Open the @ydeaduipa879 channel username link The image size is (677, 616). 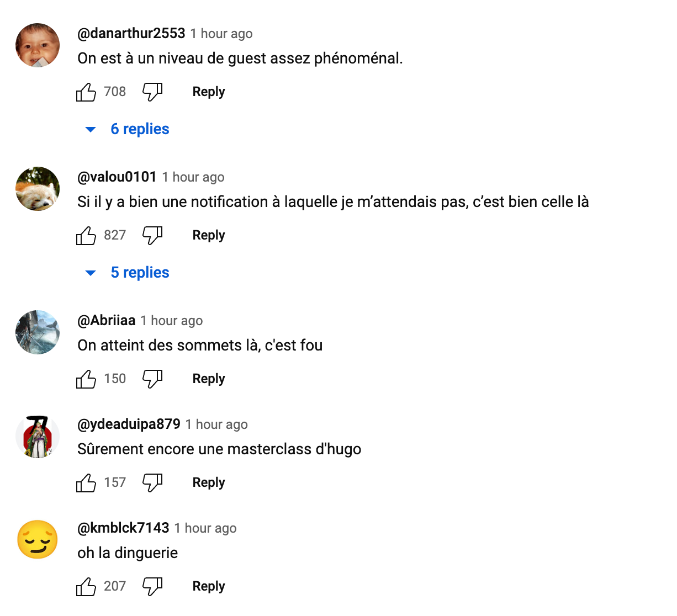click(129, 424)
